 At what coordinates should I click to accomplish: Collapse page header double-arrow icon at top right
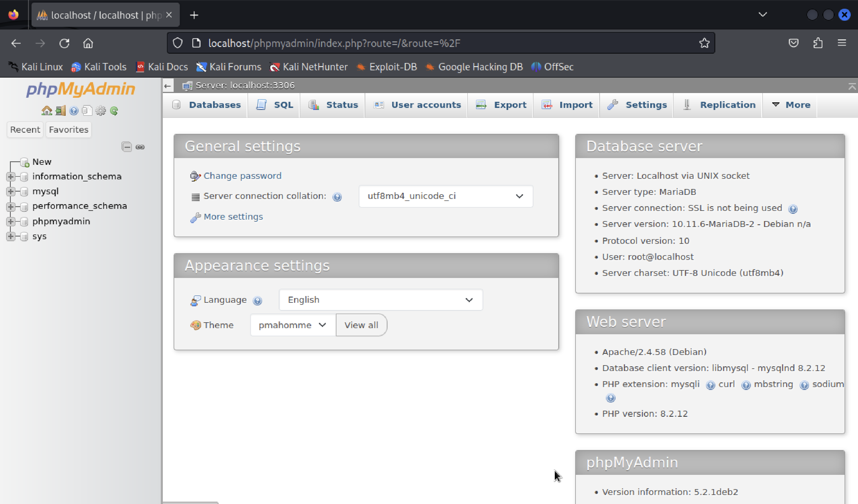pyautogui.click(x=852, y=86)
